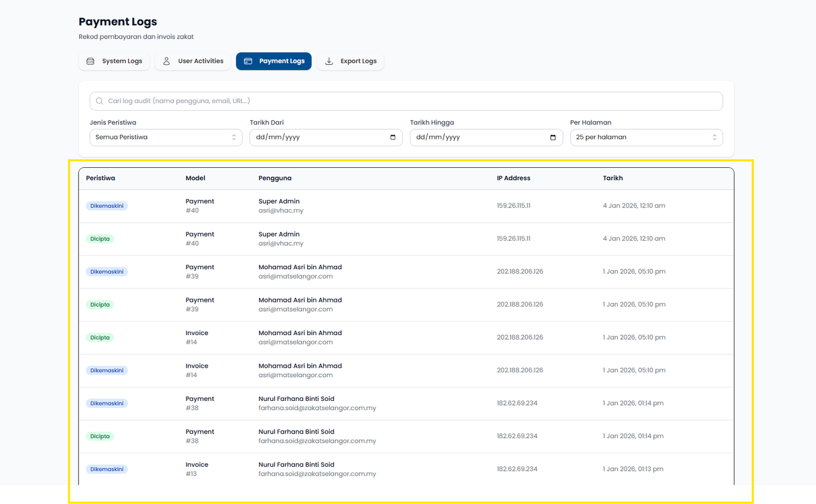Click the System Logs database icon
816x504 pixels.
tap(90, 61)
